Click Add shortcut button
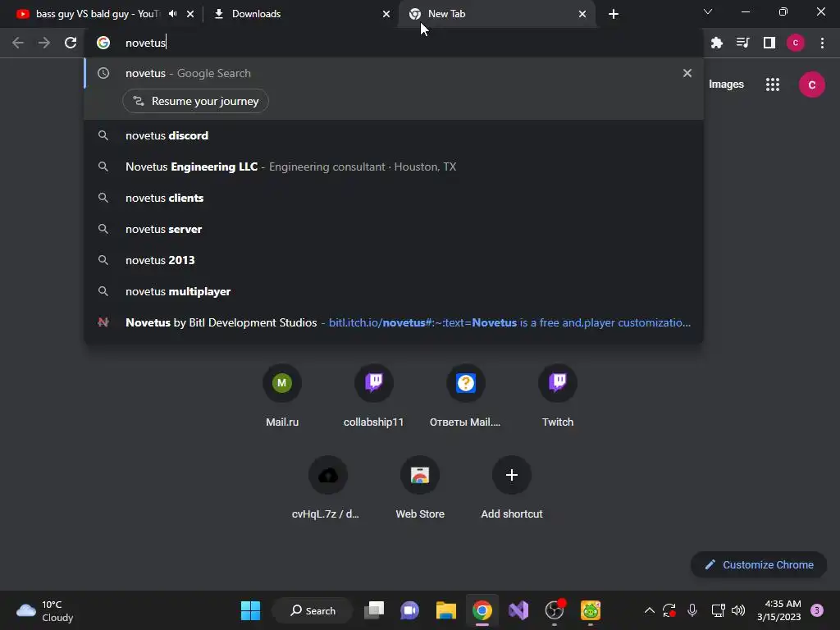This screenshot has width=840, height=630. (x=511, y=489)
